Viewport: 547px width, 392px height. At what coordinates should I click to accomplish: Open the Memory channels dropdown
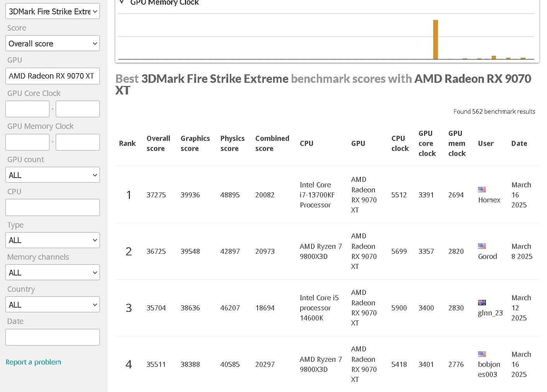click(x=53, y=272)
